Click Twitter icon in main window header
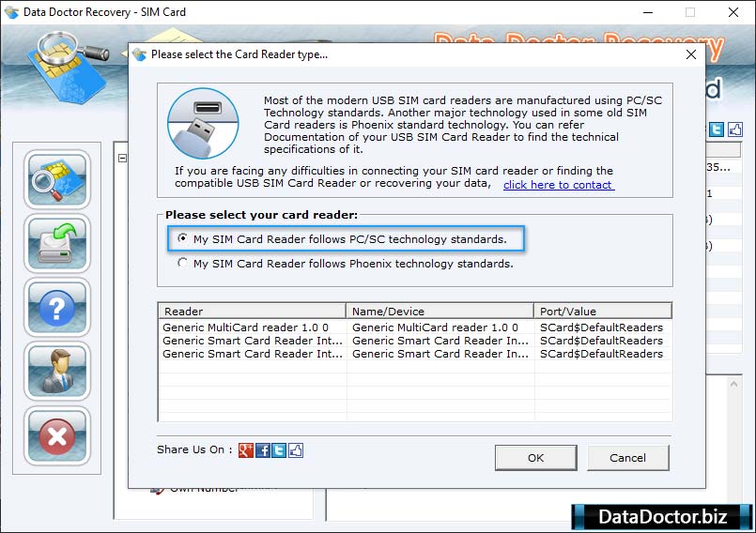This screenshot has height=533, width=756. [717, 129]
